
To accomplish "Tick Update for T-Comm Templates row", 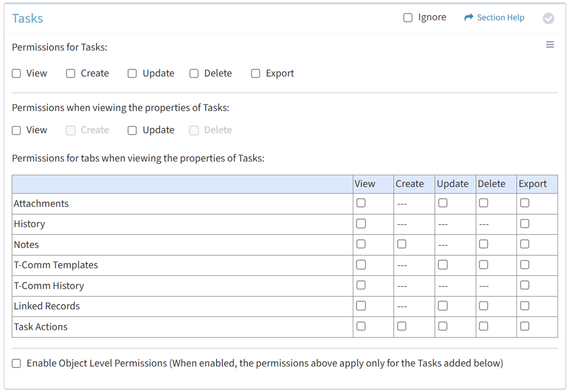I will pos(443,265).
